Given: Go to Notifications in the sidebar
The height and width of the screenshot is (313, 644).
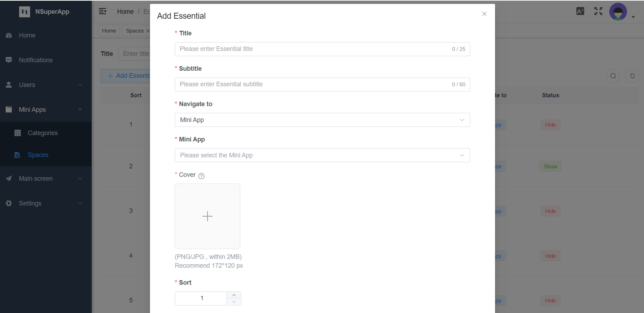Looking at the screenshot, I should (x=36, y=60).
